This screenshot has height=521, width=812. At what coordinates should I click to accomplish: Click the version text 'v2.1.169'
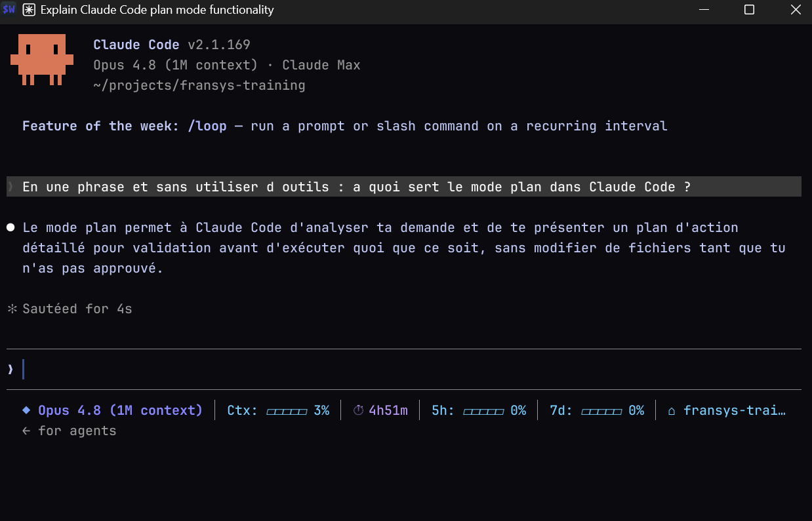click(219, 45)
